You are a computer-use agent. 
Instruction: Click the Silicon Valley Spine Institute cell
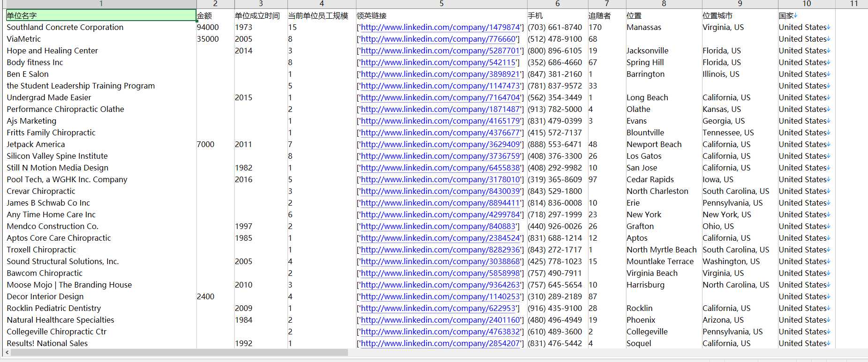coord(101,156)
